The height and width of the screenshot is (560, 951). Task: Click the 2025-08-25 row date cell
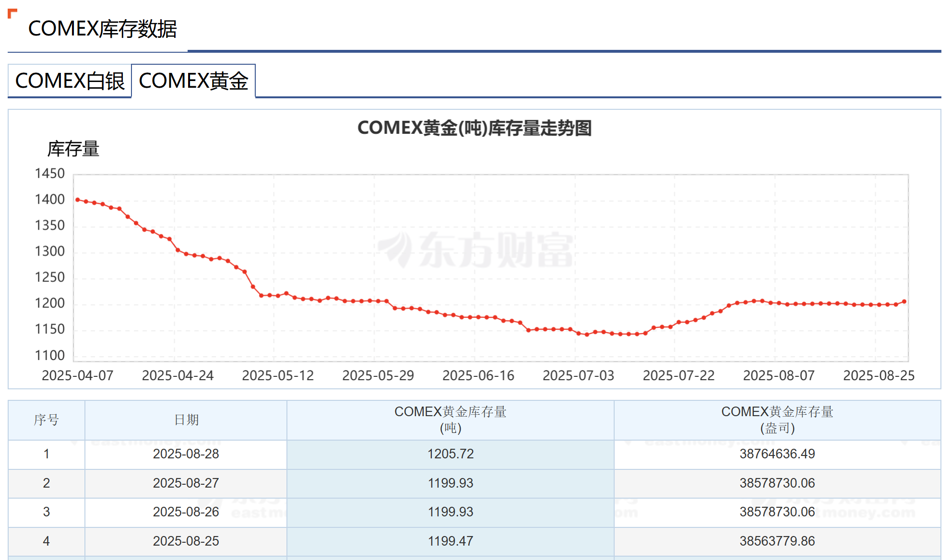tap(186, 541)
